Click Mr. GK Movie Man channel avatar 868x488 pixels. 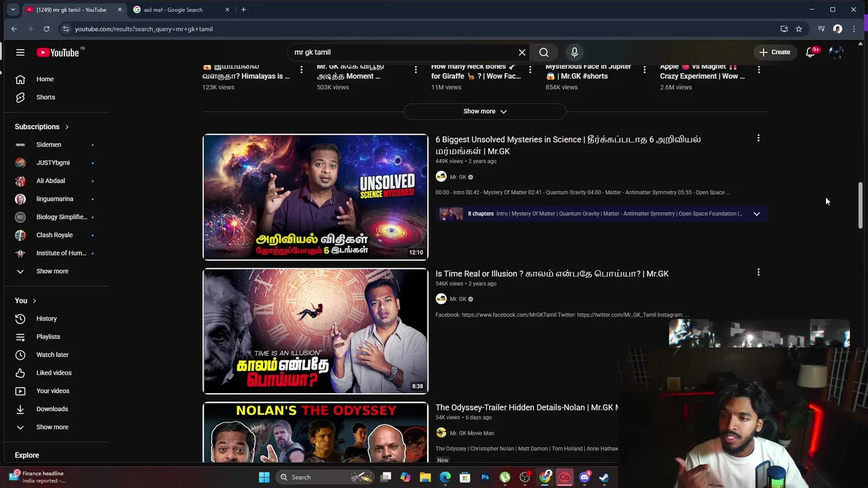click(441, 433)
